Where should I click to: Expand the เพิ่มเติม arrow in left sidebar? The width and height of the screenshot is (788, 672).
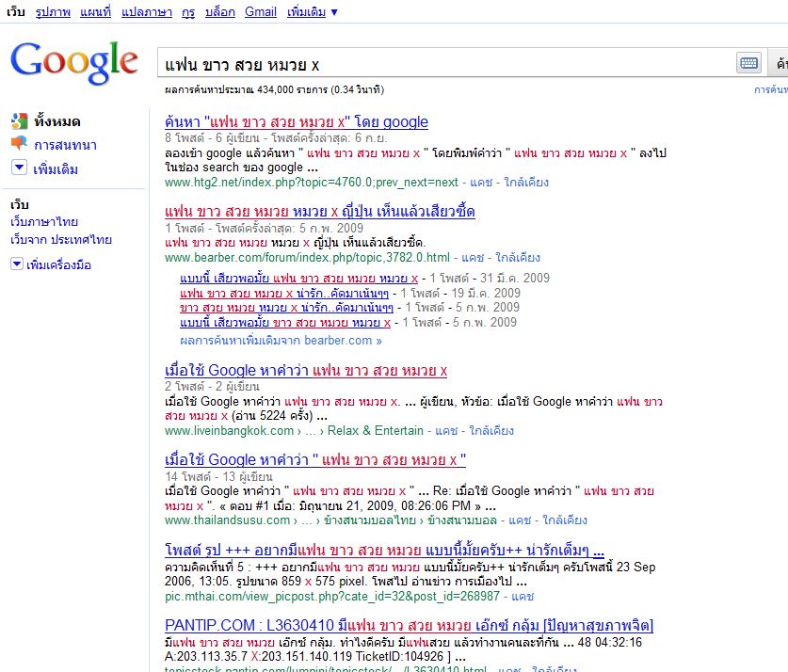tap(19, 168)
